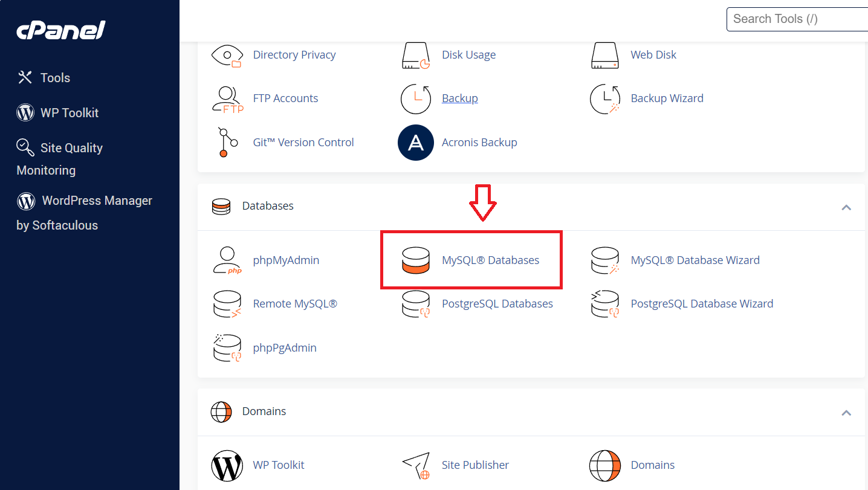This screenshot has height=490, width=868.
Task: Open the Site Publisher paper plane icon
Action: [x=415, y=465]
